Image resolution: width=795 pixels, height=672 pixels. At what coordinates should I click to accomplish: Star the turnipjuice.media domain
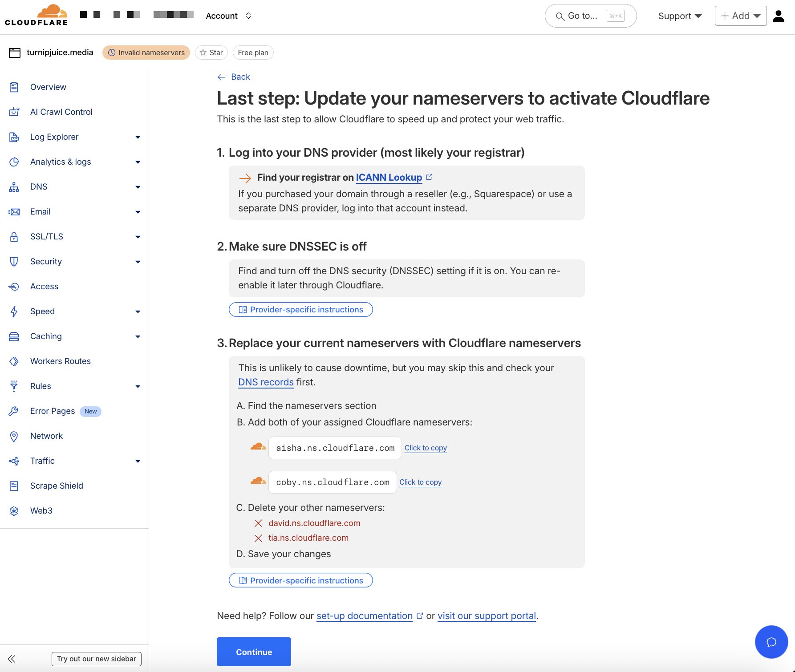(211, 53)
